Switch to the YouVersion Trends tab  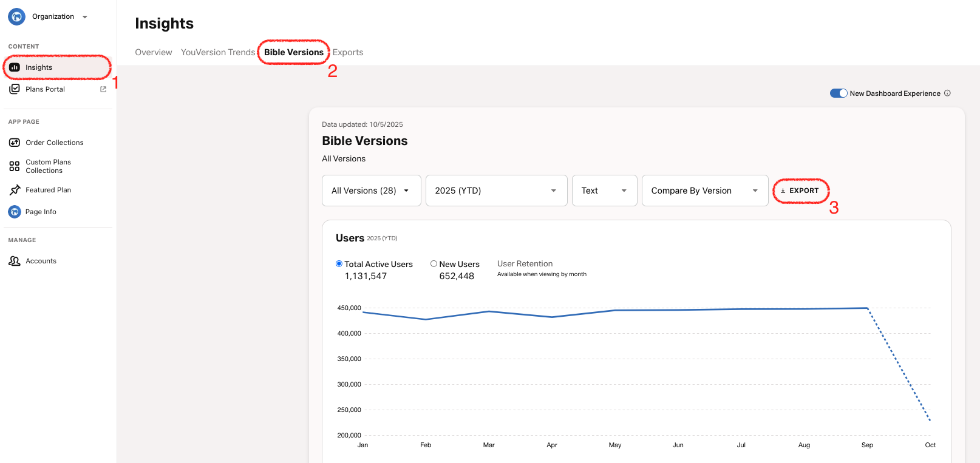[x=218, y=52]
